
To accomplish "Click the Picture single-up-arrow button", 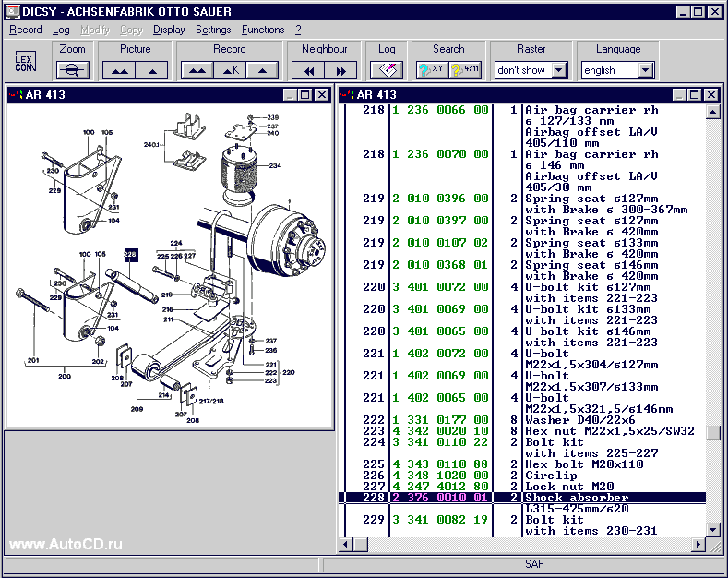I will (152, 70).
